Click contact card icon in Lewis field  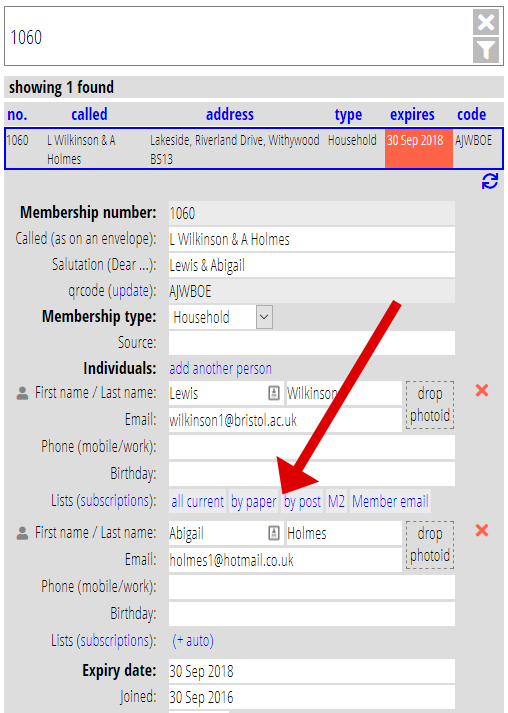pos(274,393)
